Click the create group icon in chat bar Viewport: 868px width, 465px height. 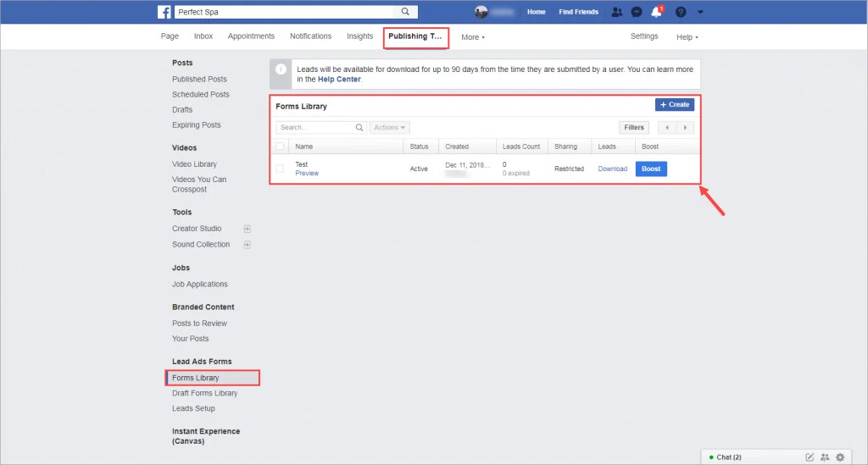point(825,457)
